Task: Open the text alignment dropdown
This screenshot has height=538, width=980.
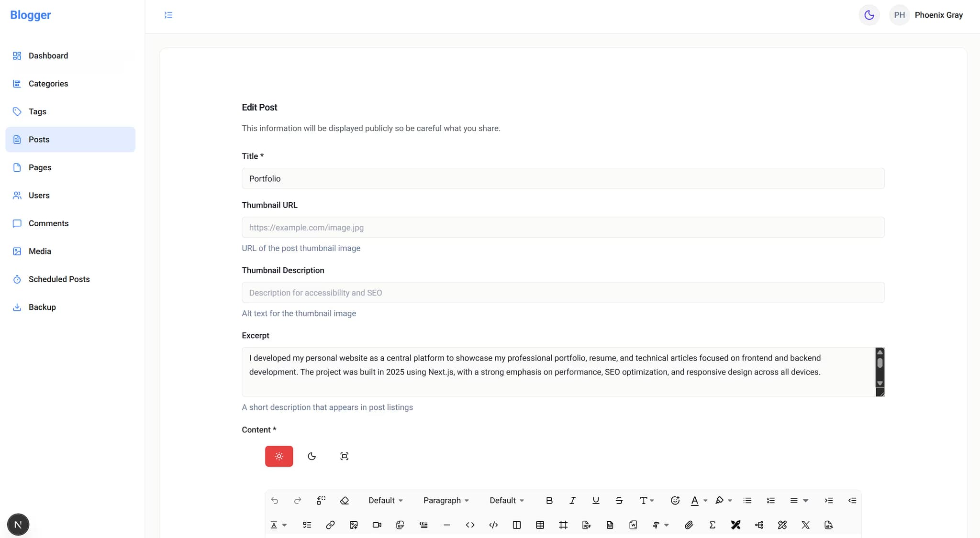Action: point(798,500)
